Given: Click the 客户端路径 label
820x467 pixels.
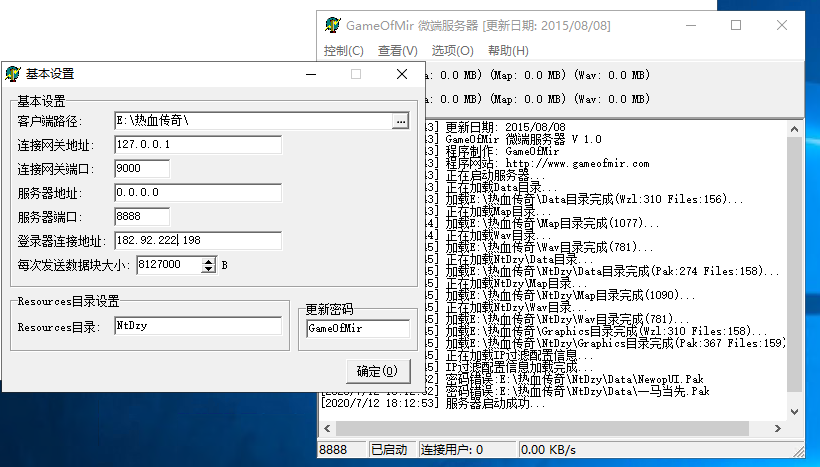Looking at the screenshot, I should point(50,121).
